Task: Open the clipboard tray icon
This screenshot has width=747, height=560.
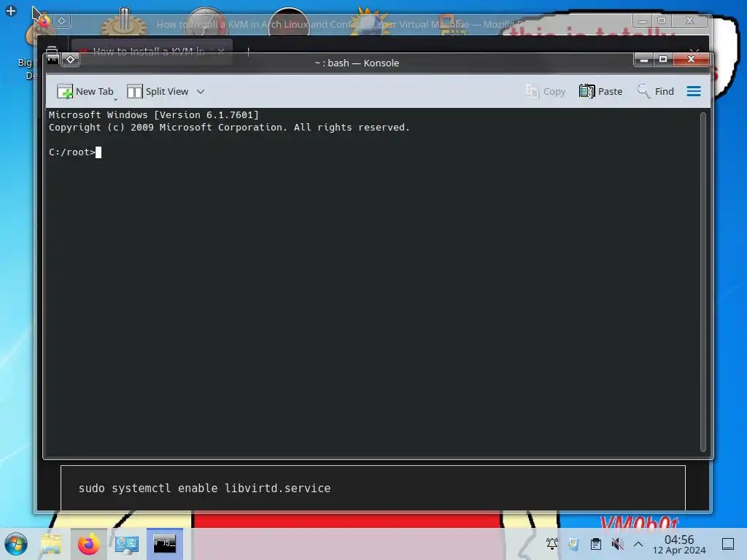Action: click(595, 544)
